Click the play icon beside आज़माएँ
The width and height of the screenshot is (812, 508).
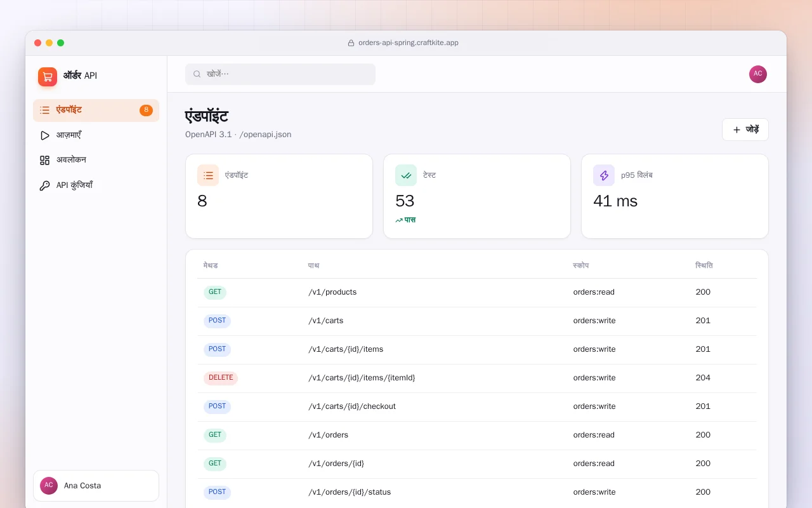tap(44, 135)
